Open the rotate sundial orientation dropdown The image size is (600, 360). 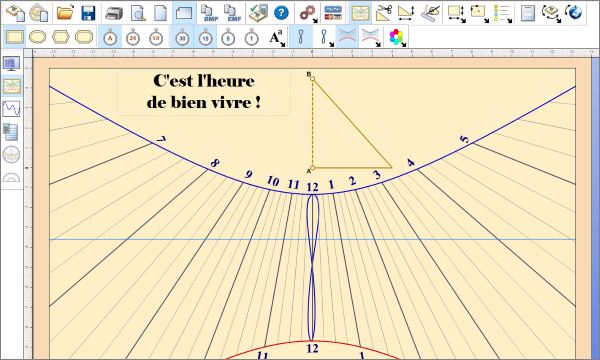tap(551, 13)
